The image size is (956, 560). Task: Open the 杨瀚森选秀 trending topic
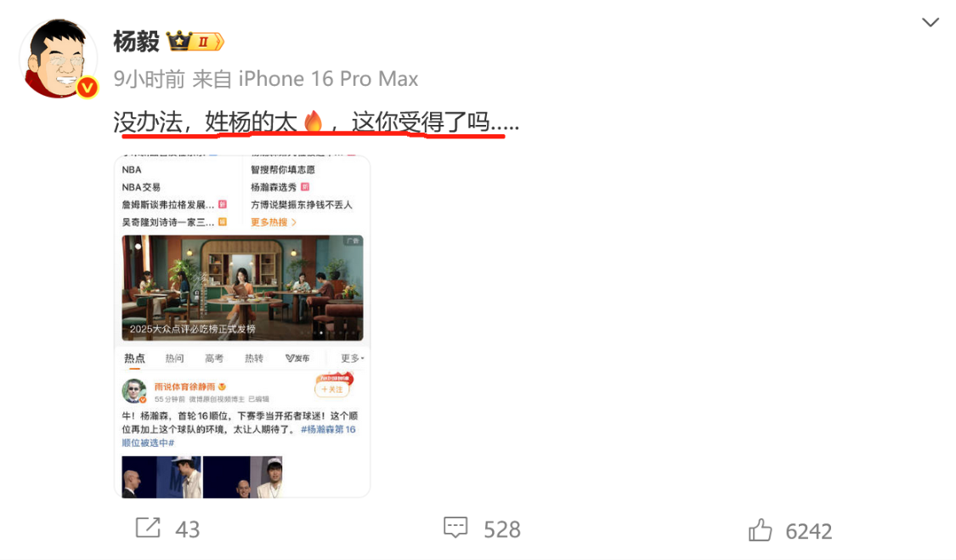pos(274,187)
